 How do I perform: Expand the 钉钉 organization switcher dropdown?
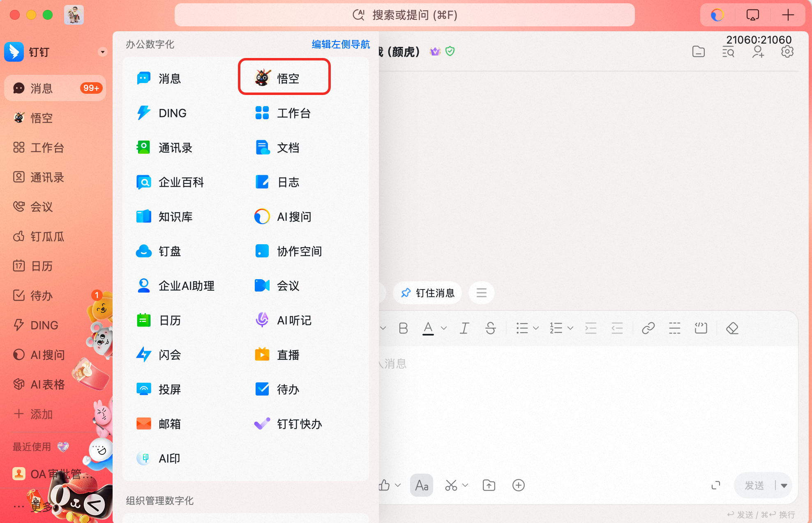coord(103,52)
